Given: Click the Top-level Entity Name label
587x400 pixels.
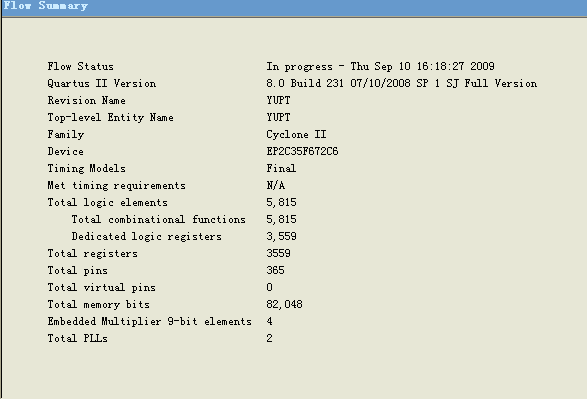Looking at the screenshot, I should (110, 118).
